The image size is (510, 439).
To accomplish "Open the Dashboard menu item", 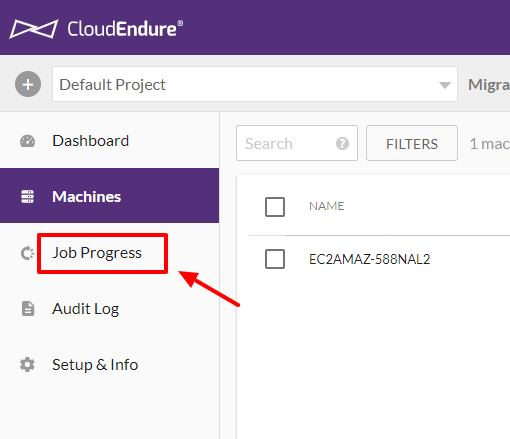I will coord(109,141).
